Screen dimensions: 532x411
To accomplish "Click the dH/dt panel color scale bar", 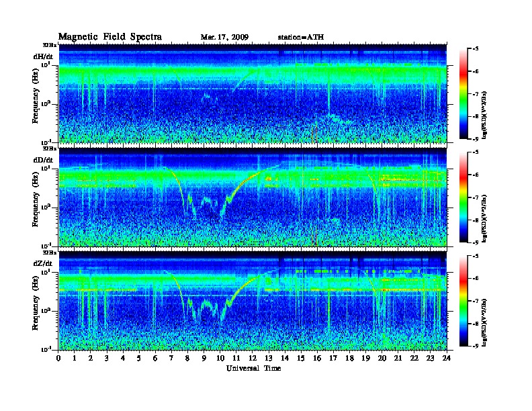I will 463,94.
